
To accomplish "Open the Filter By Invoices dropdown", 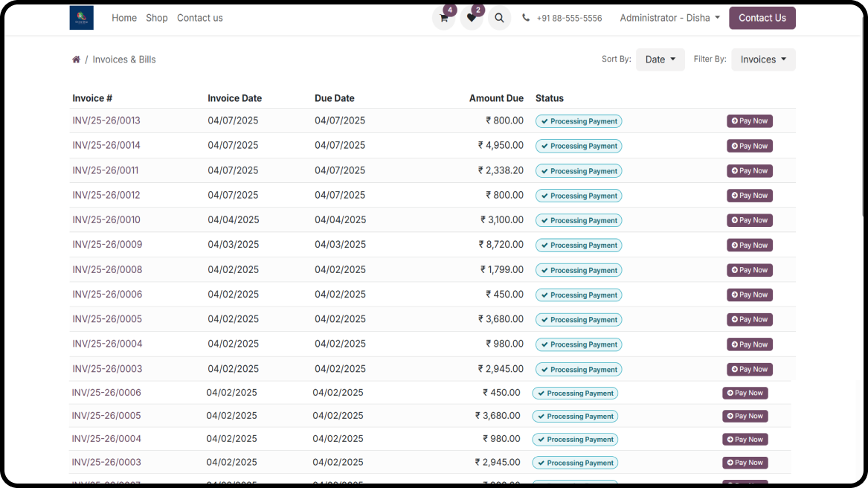I will [x=763, y=60].
